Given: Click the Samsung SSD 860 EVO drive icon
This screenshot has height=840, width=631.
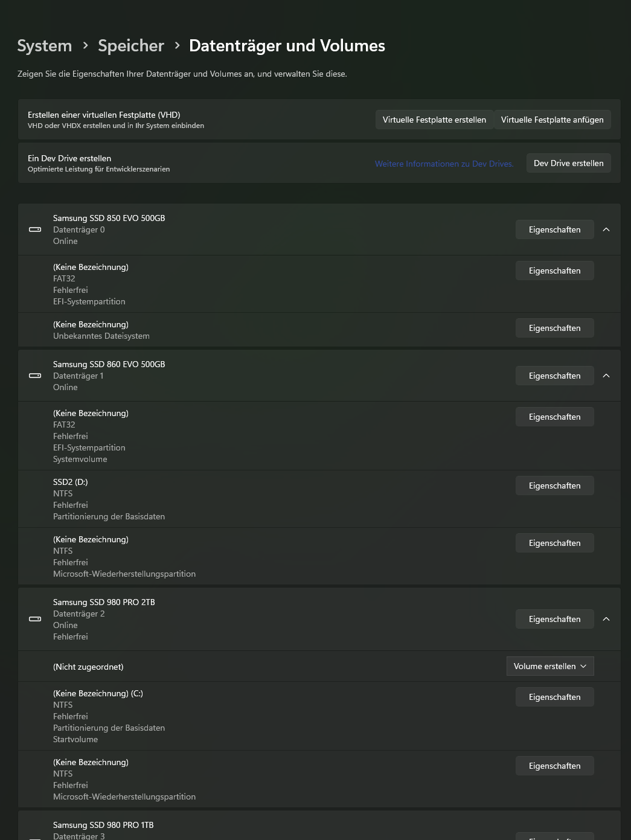Looking at the screenshot, I should [x=35, y=376].
